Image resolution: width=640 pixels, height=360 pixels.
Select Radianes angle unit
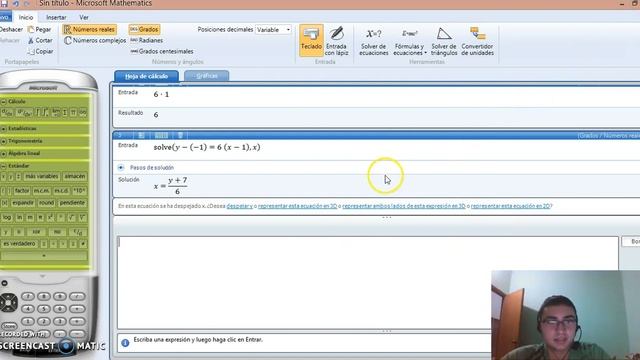click(x=147, y=40)
